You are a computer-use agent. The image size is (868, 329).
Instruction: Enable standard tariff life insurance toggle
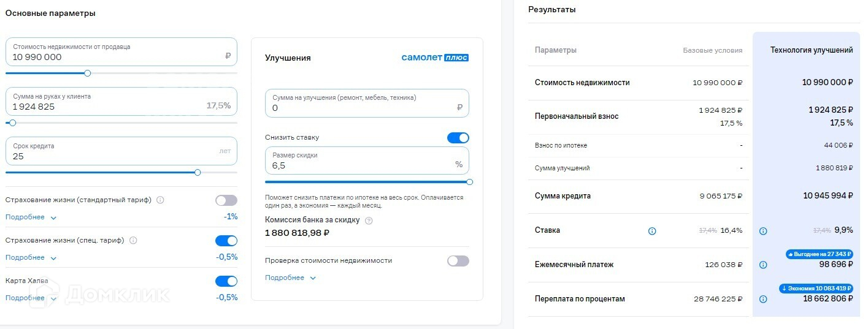coord(226,200)
